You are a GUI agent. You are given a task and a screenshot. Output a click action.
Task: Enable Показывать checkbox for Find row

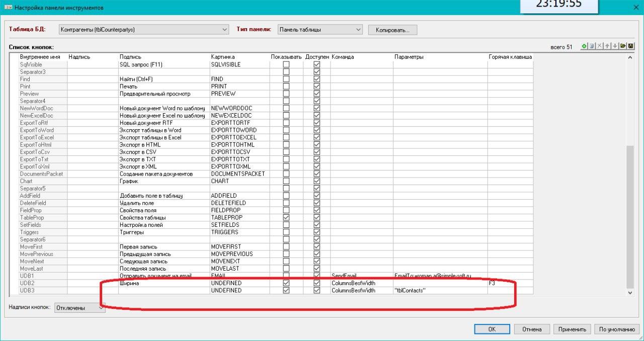(x=286, y=79)
